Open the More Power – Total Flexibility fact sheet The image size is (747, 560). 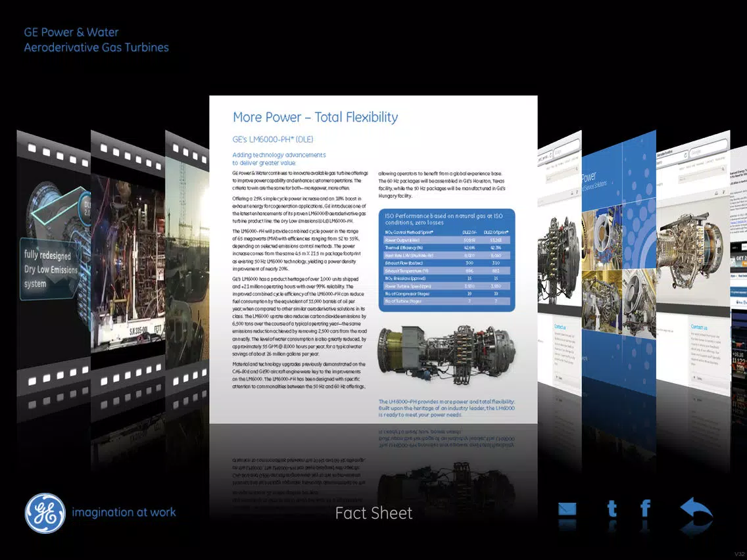click(373, 260)
